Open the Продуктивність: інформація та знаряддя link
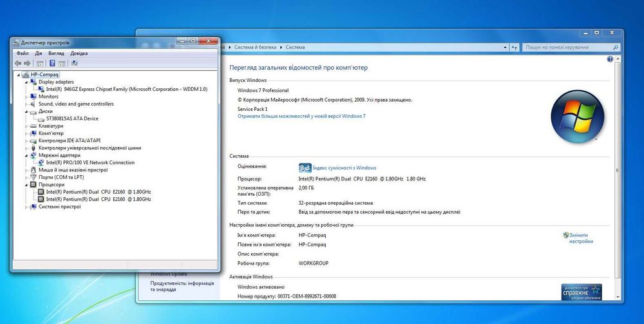 click(x=182, y=286)
